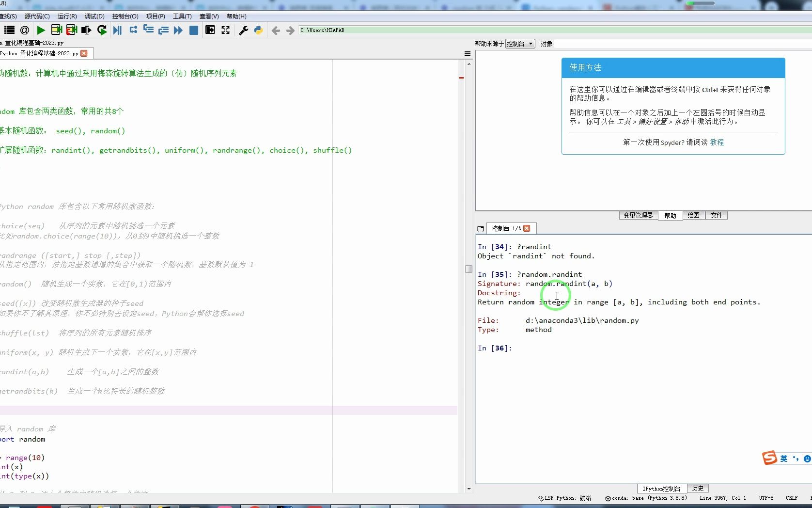Image resolution: width=812 pixels, height=508 pixels.
Task: Close the 量化编程基础-2023.py editor tab
Action: point(84,53)
